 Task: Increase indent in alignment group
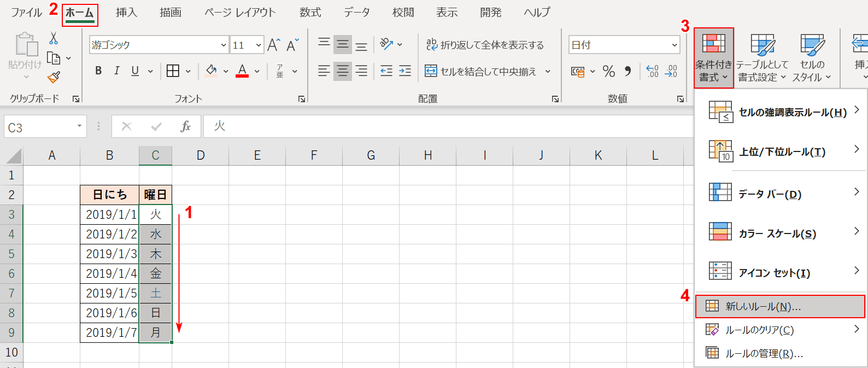click(405, 71)
